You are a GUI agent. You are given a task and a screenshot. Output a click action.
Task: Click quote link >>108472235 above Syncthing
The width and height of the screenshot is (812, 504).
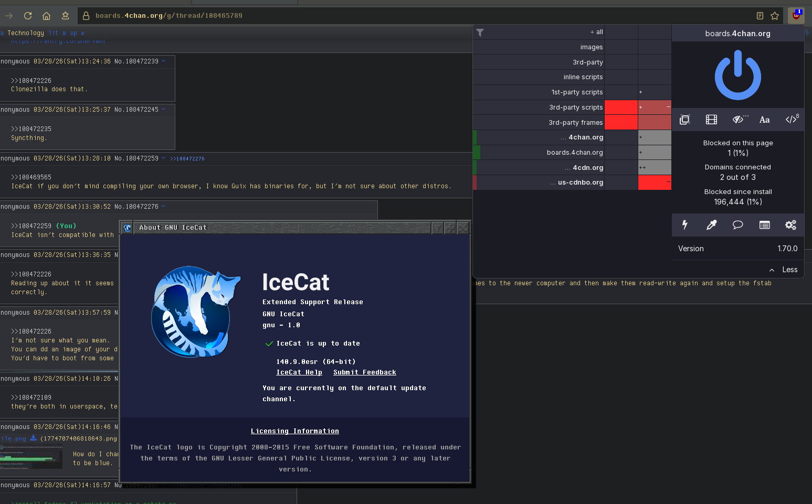(x=31, y=129)
